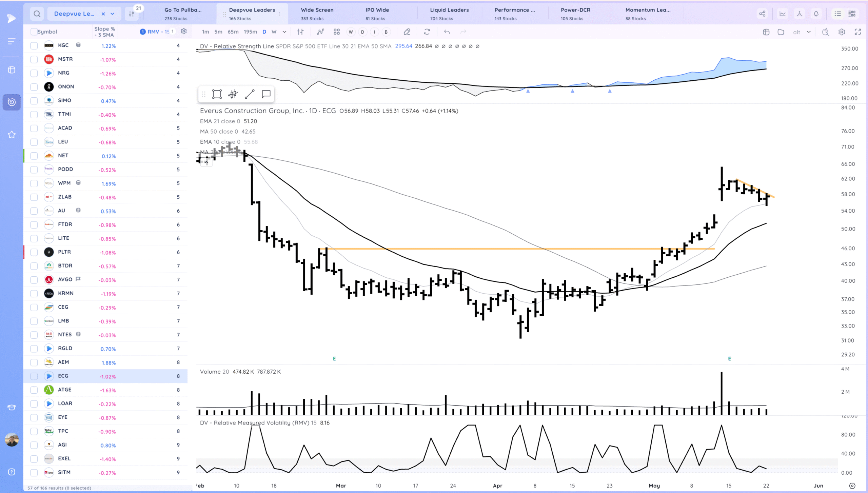Toggle fullscreen chart icon

858,32
